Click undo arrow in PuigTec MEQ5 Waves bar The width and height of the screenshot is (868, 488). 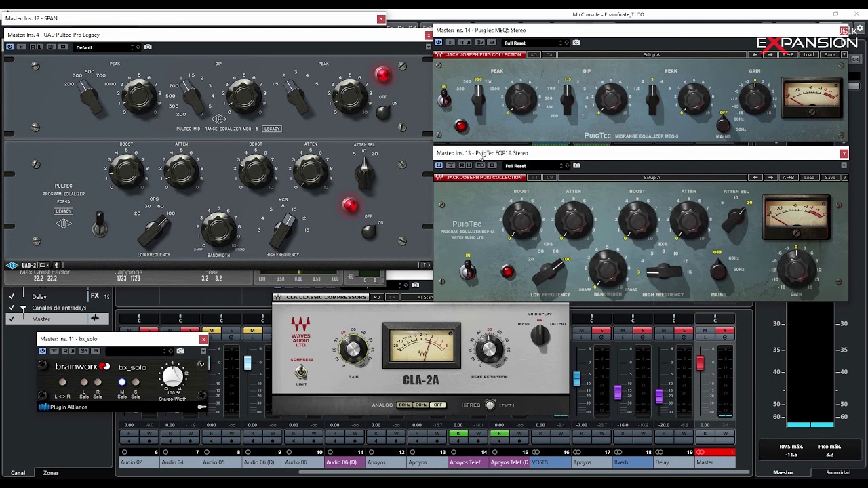pyautogui.click(x=534, y=54)
